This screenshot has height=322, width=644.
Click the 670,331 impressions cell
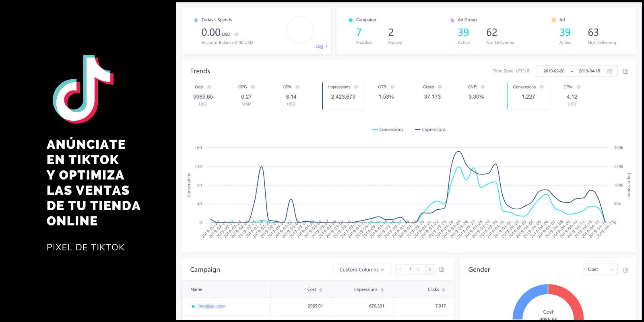377,306
